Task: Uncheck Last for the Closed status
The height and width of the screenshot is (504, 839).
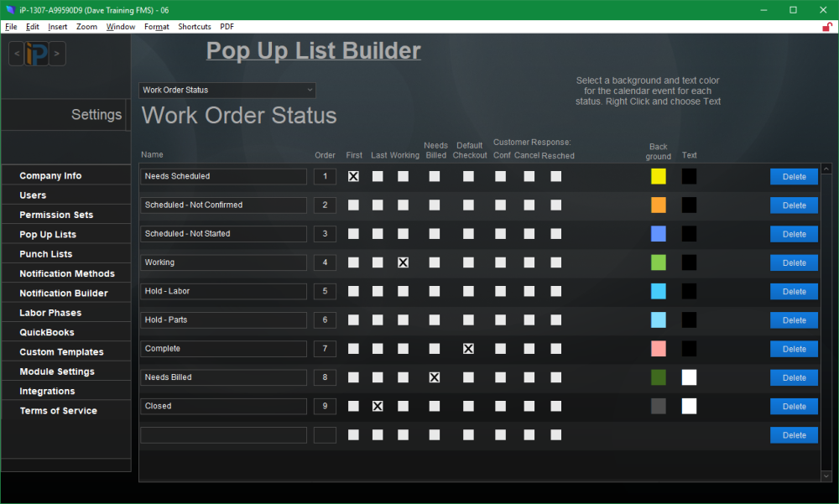Action: point(378,406)
